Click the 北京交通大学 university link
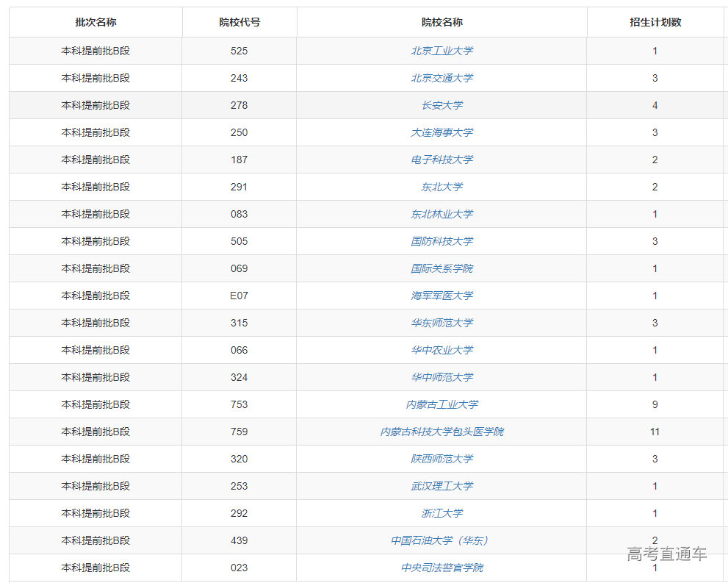Viewport: 728px width, 583px height. (x=442, y=78)
